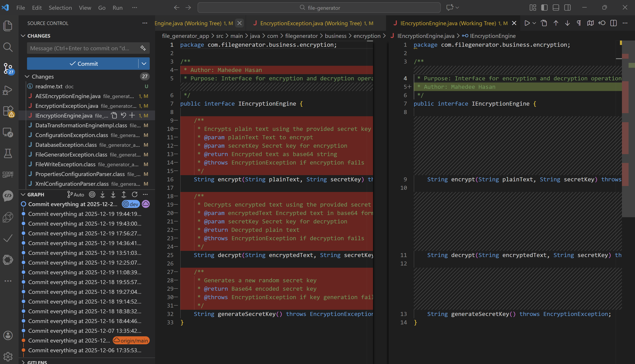The height and width of the screenshot is (364, 635).
Task: Open the Extensions view with warning badge
Action: click(x=8, y=111)
